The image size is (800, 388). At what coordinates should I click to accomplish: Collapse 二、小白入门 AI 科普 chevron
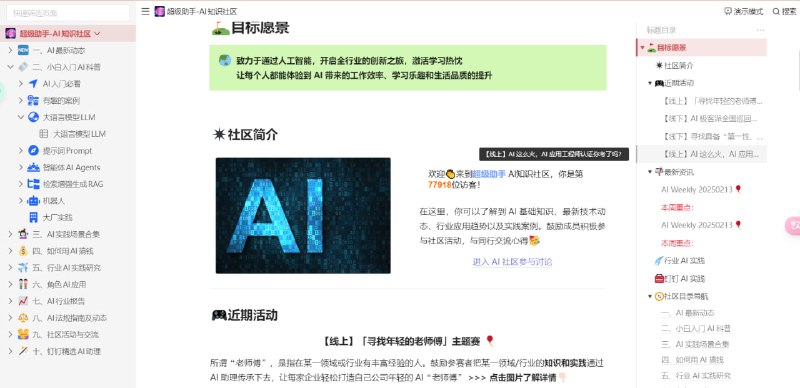pos(10,67)
